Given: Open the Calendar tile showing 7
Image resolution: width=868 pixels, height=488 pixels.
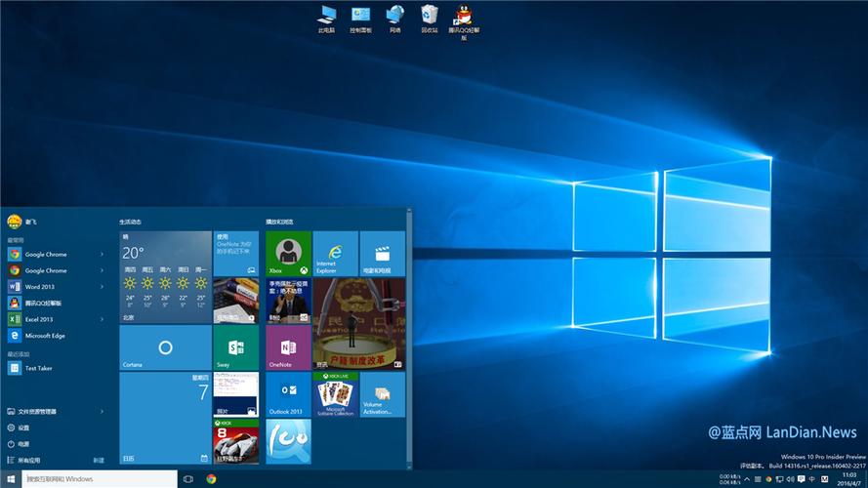Looking at the screenshot, I should (166, 418).
